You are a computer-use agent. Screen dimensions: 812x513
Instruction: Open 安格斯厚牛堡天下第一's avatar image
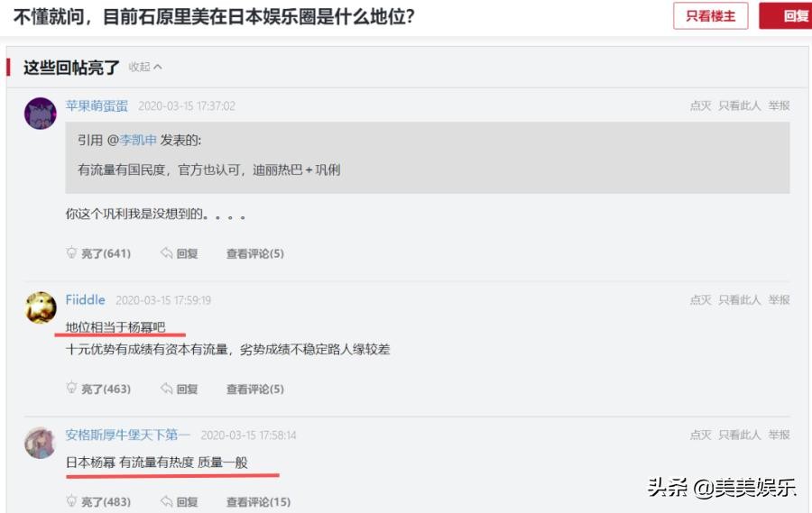point(40,443)
